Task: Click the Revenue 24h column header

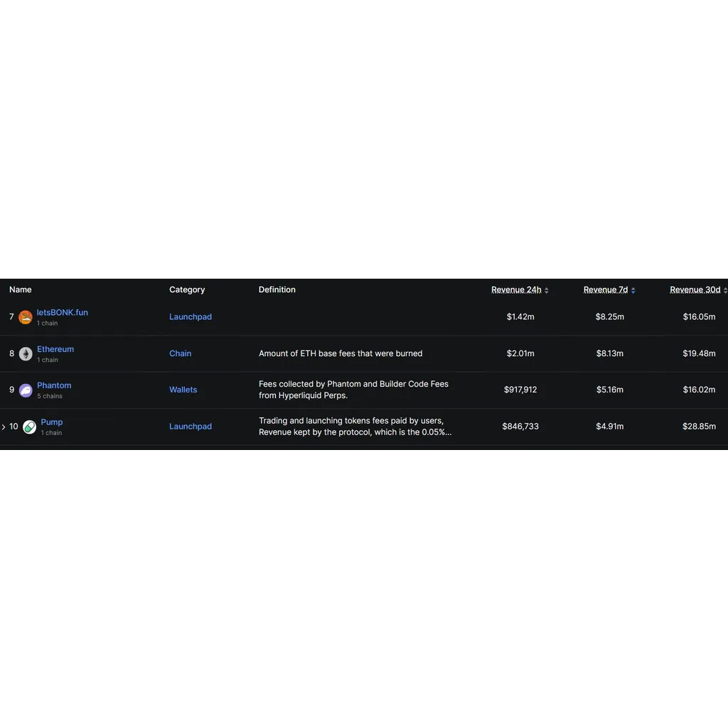Action: pos(516,290)
